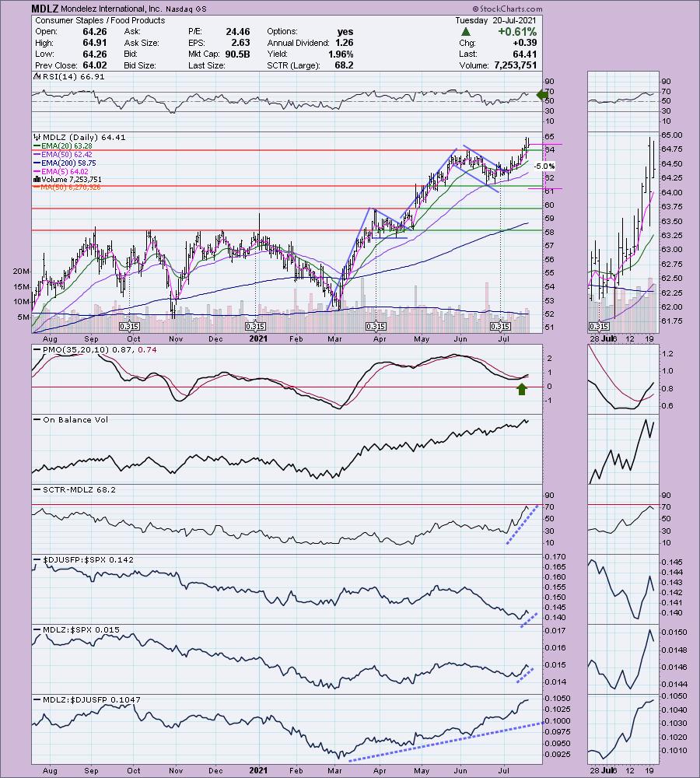The image size is (700, 778).
Task: Click the volume histogram icon in the legend
Action: [x=37, y=179]
